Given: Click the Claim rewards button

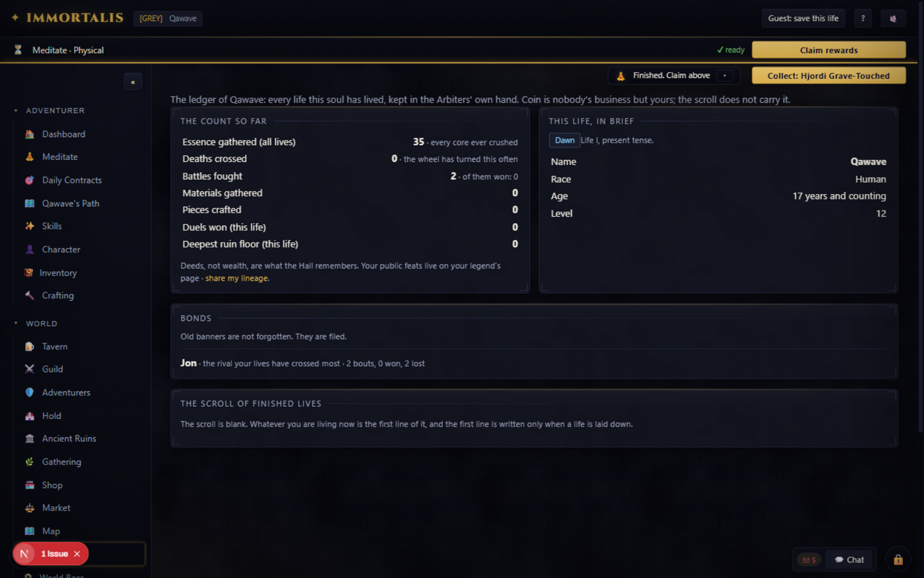Looking at the screenshot, I should (x=828, y=50).
